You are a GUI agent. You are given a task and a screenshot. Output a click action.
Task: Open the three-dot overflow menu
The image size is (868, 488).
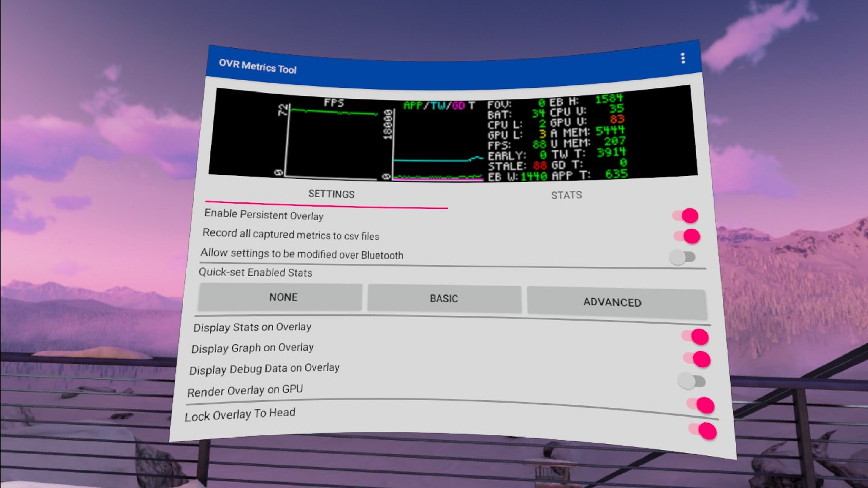coord(683,58)
